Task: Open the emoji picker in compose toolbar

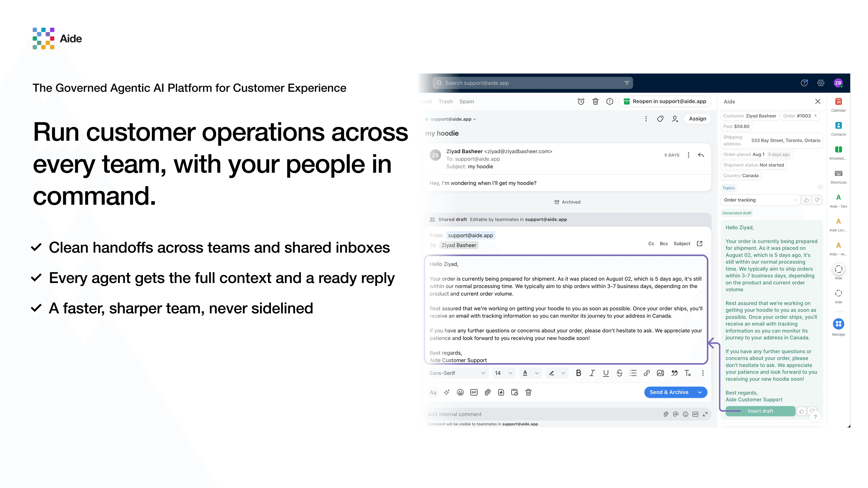Action: coord(460,392)
